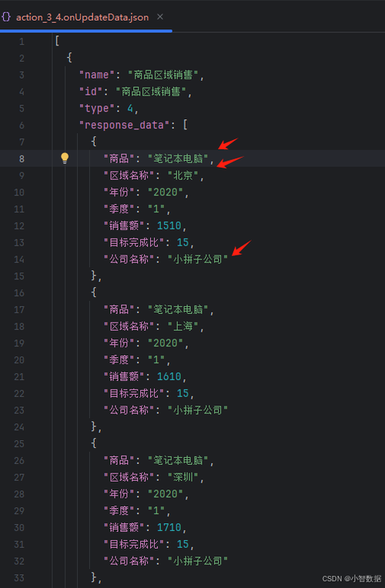This screenshot has width=385, height=588.
Task: Click "2020" value on line 28
Action: [x=166, y=493]
